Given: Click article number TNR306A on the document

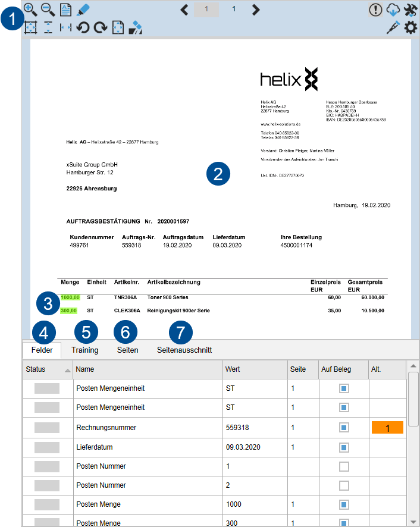Looking at the screenshot, I should (126, 297).
